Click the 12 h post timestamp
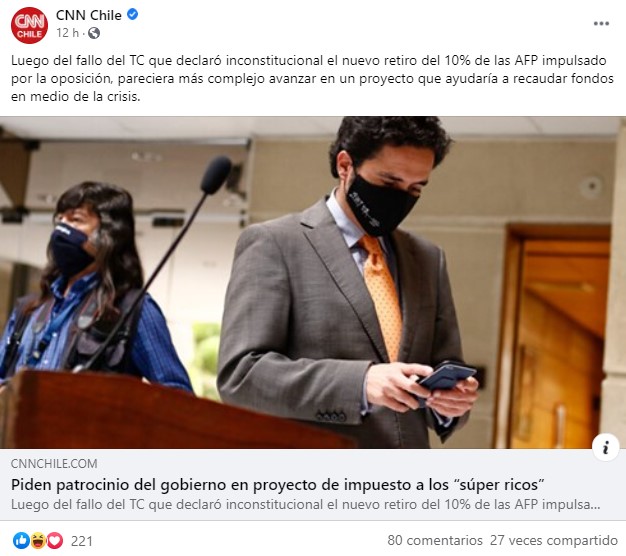 coord(67,33)
